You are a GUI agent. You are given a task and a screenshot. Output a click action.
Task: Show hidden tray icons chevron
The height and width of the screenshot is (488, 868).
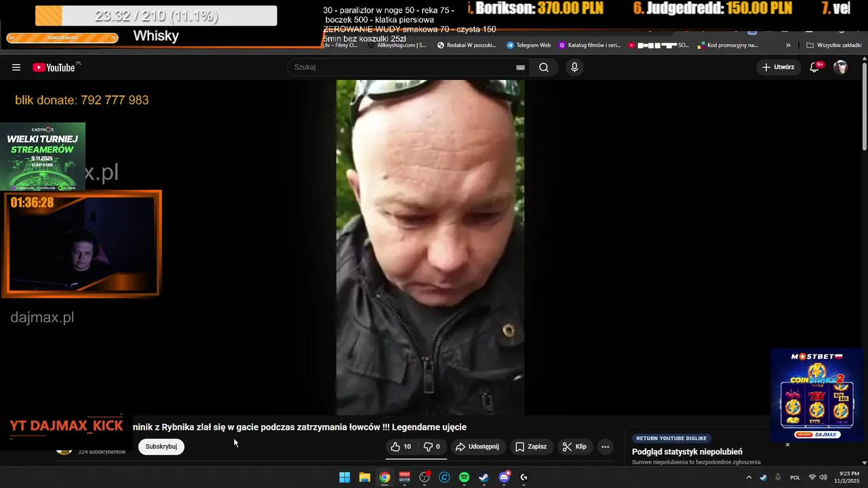click(x=749, y=477)
